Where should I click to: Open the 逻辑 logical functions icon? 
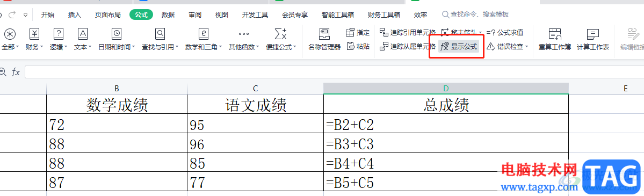(59, 34)
